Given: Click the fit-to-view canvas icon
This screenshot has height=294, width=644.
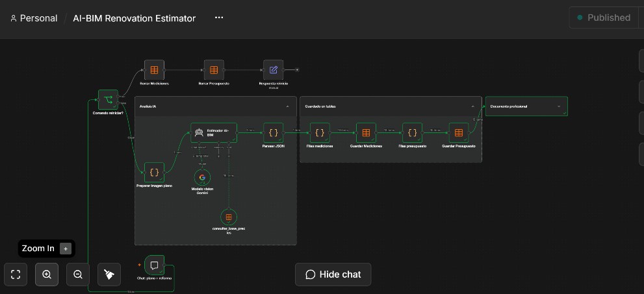Looking at the screenshot, I should (x=16, y=275).
